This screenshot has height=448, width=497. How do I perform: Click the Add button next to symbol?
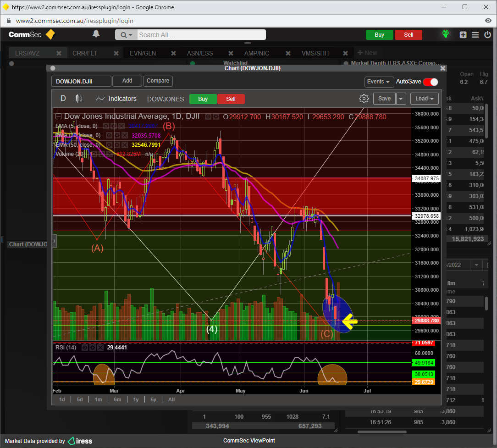tap(127, 81)
